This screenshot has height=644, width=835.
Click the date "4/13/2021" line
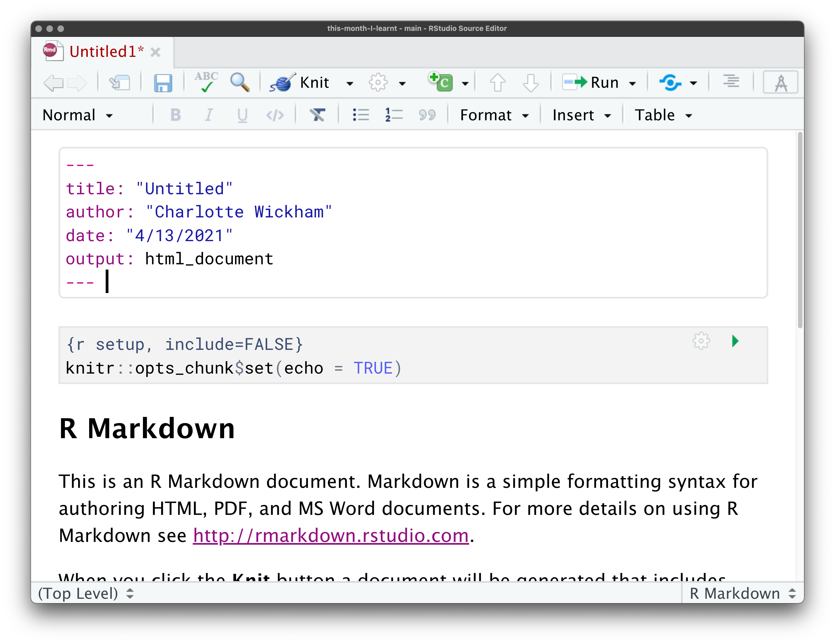pyautogui.click(x=149, y=235)
